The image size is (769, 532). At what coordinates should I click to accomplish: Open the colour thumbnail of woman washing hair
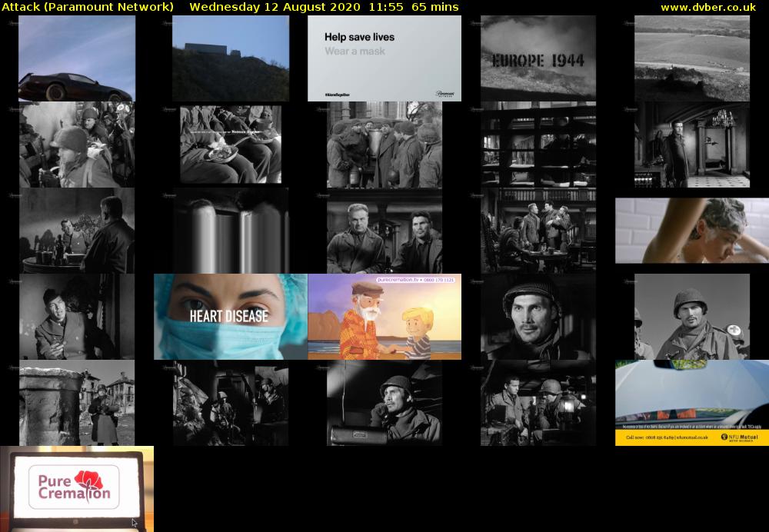click(692, 231)
